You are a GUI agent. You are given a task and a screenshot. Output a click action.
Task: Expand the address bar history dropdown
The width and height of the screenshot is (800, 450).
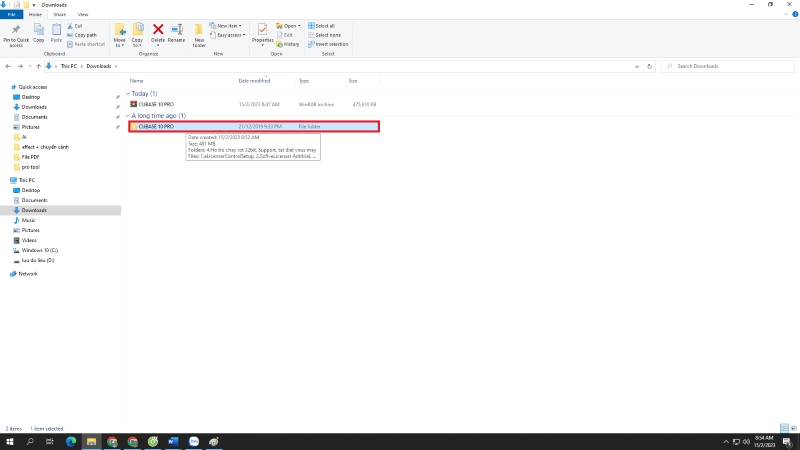637,66
